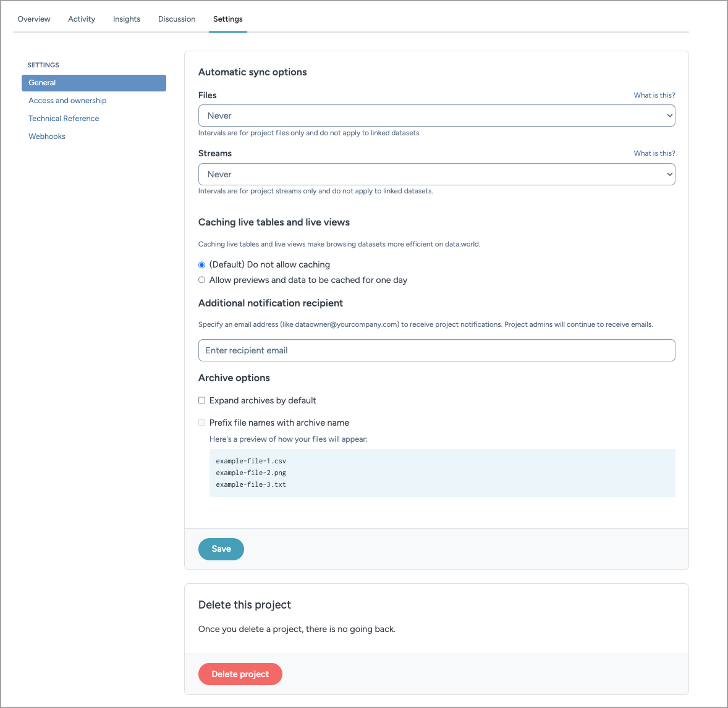This screenshot has height=708, width=728.
Task: Open Webhooks settings
Action: coord(47,137)
